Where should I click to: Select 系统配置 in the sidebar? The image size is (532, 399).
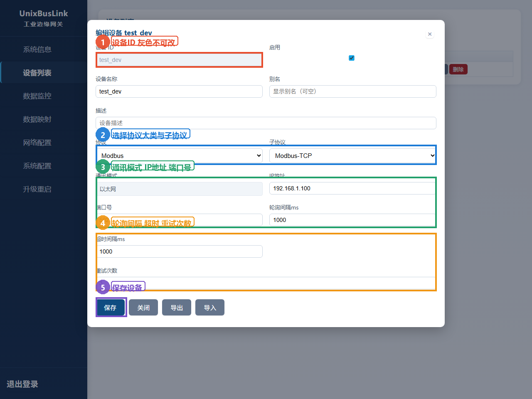click(x=37, y=166)
